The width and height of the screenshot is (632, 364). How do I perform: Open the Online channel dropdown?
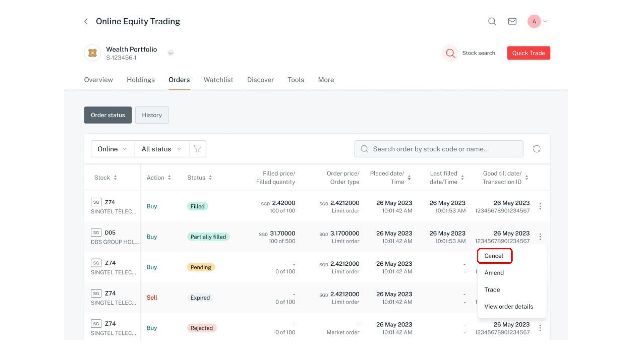point(113,149)
